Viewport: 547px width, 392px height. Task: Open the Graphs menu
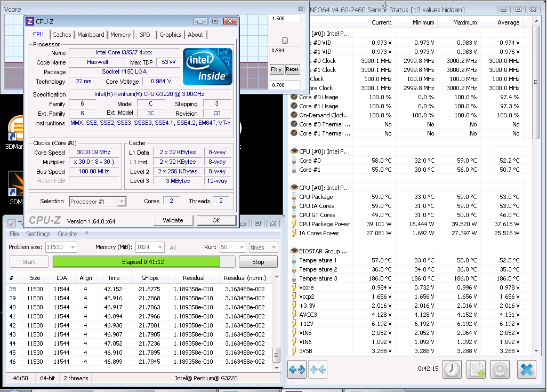(x=68, y=234)
